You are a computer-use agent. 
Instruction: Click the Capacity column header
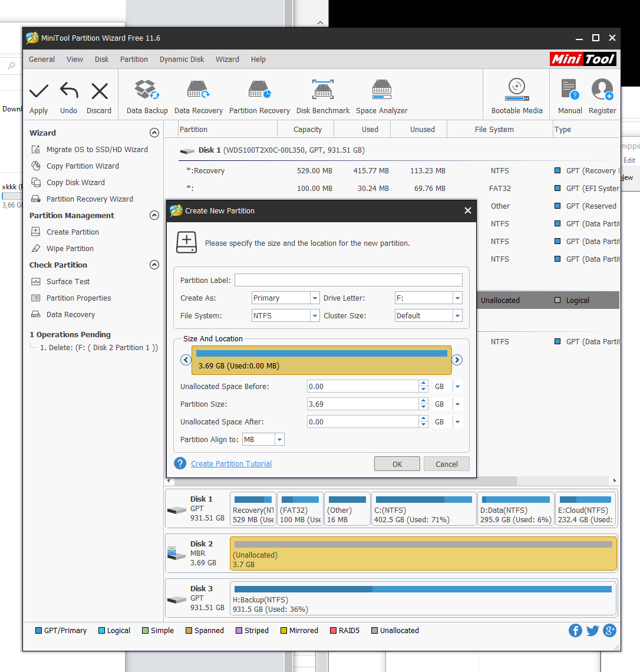[x=307, y=130]
